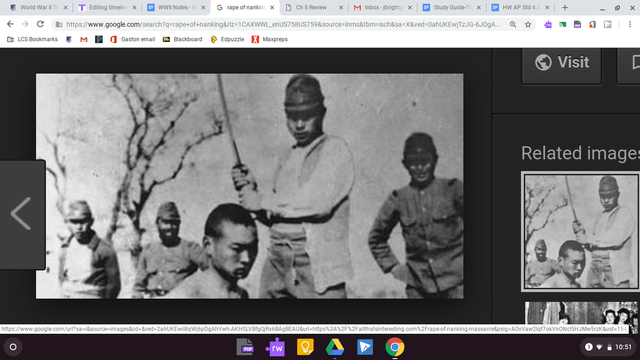
Task: Open the dark teal square bookmark icon
Action: 99,39
